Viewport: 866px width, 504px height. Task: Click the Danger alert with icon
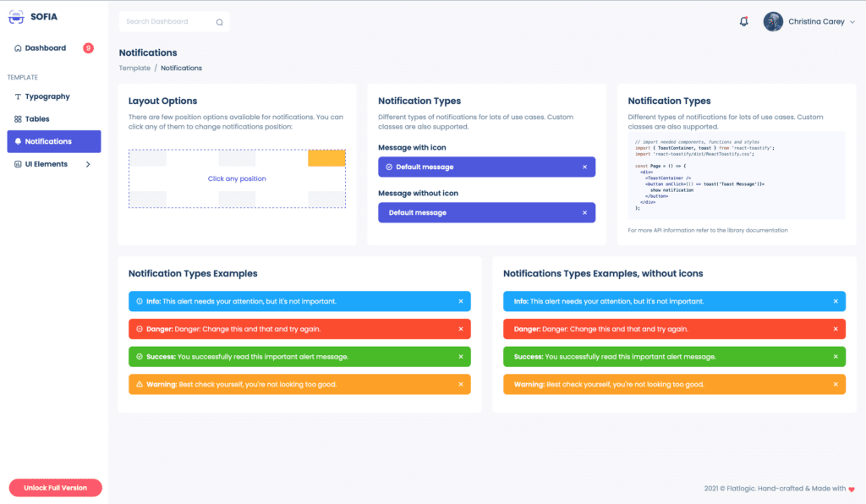pos(299,329)
